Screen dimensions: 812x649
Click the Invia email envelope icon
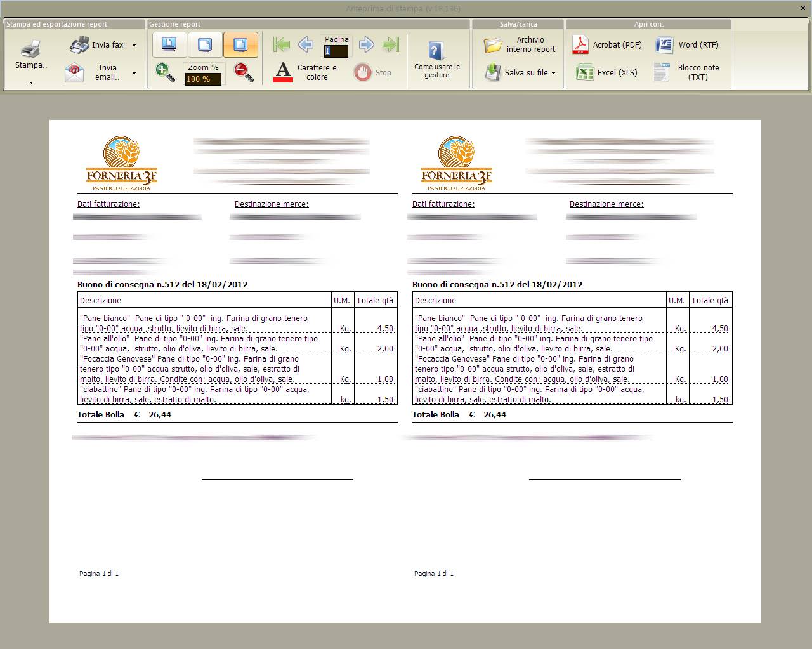point(75,72)
